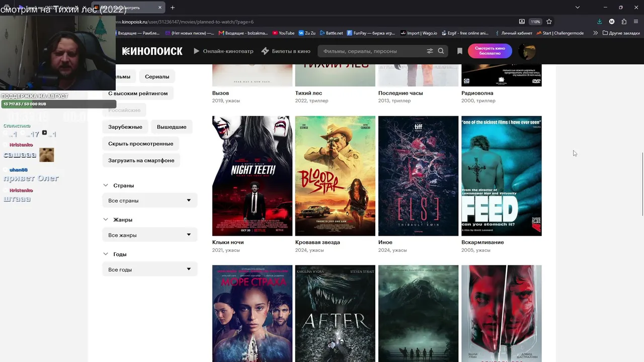This screenshot has height=362, width=644.
Task: Enable Скрыть просмотренные filter
Action: pos(141,144)
